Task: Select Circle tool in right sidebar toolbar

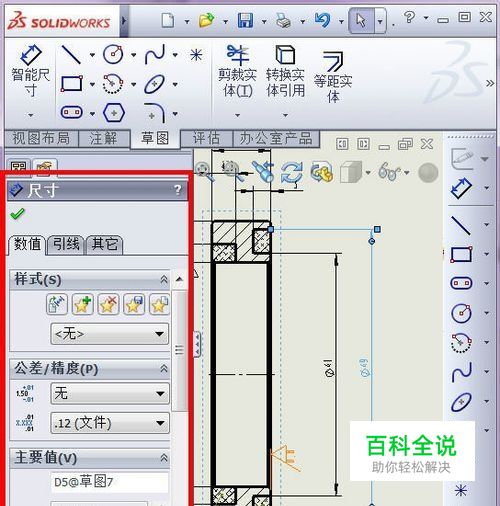Action: pyautogui.click(x=461, y=313)
